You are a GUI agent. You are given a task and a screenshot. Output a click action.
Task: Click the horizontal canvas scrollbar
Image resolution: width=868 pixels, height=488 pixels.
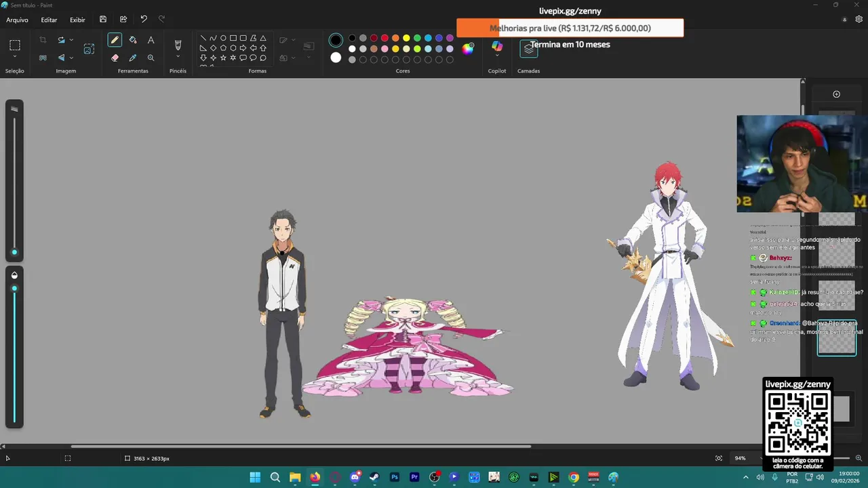click(300, 446)
